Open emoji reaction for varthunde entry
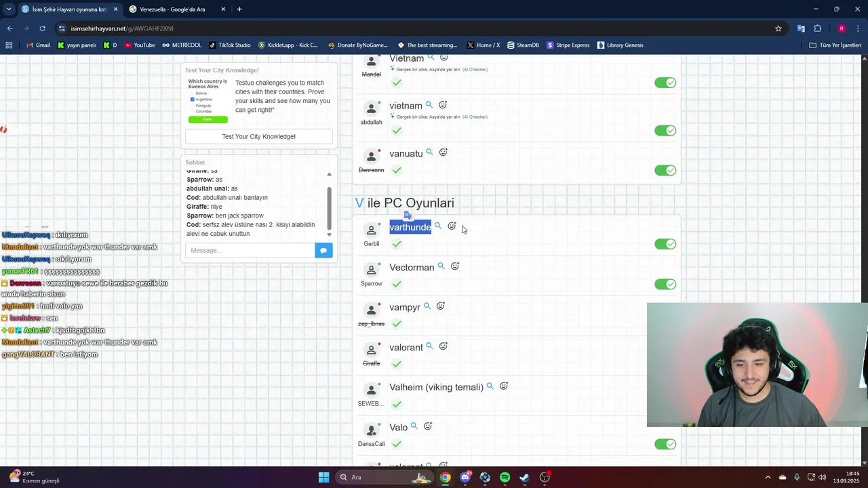The height and width of the screenshot is (488, 868). [x=452, y=226]
